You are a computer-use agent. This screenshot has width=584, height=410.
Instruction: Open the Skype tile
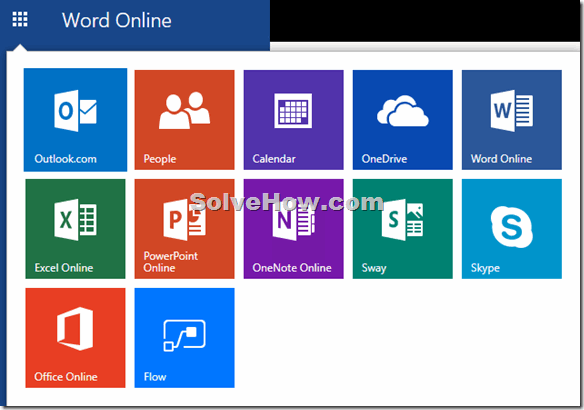tap(512, 229)
